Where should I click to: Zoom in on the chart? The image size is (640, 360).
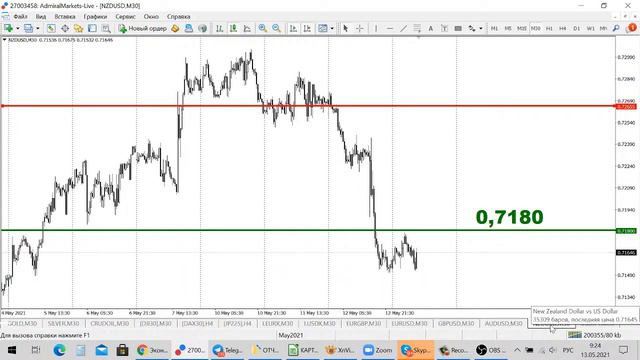pyautogui.click(x=262, y=28)
